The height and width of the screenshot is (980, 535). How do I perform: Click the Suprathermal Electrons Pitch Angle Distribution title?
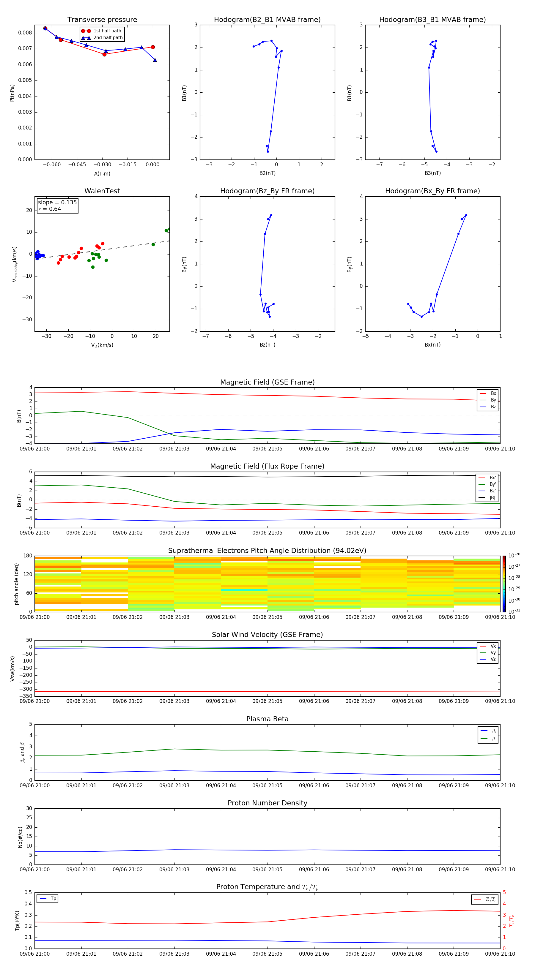[x=267, y=551]
